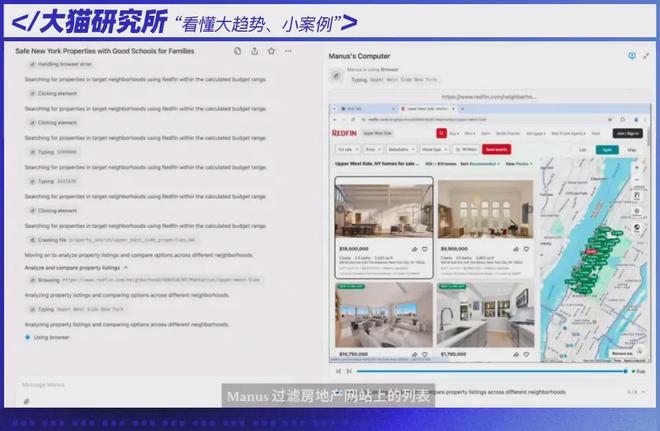The width and height of the screenshot is (660, 431).
Task: Open the Sort Recommended dropdown
Action: point(480,164)
